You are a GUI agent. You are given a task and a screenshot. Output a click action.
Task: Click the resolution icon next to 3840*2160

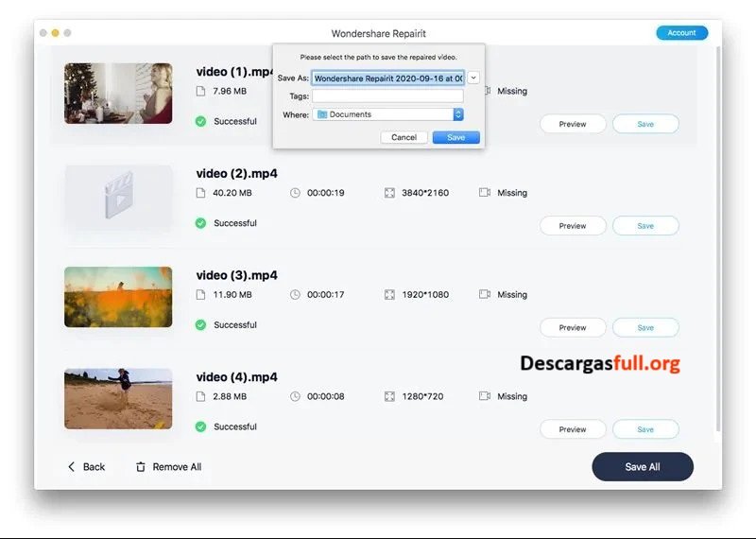[389, 193]
